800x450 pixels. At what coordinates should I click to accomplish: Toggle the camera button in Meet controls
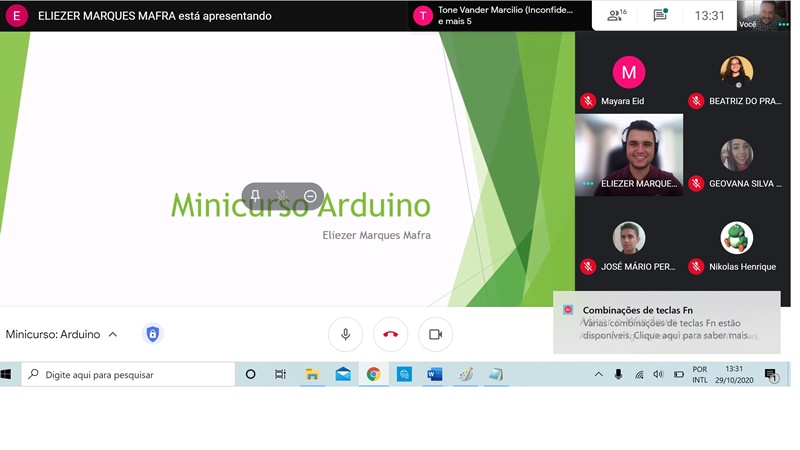(x=435, y=335)
